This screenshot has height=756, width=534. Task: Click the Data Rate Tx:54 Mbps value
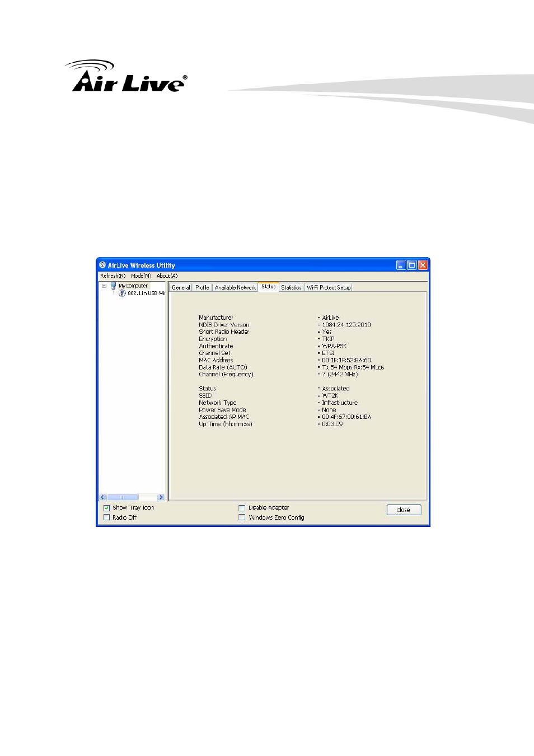353,367
